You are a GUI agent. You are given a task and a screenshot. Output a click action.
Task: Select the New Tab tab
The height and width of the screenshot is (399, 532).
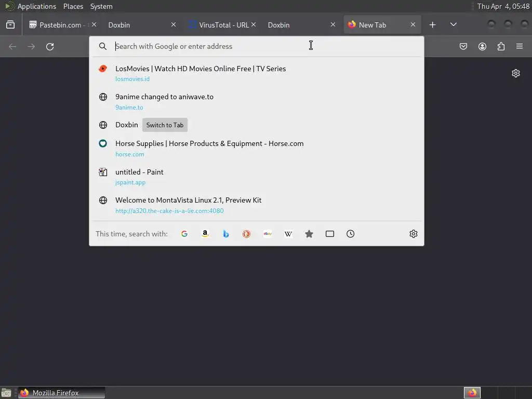coord(382,25)
